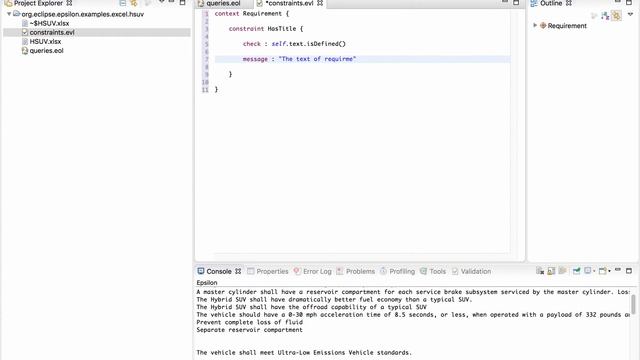
Task: Open the Console tab
Action: pyautogui.click(x=219, y=271)
